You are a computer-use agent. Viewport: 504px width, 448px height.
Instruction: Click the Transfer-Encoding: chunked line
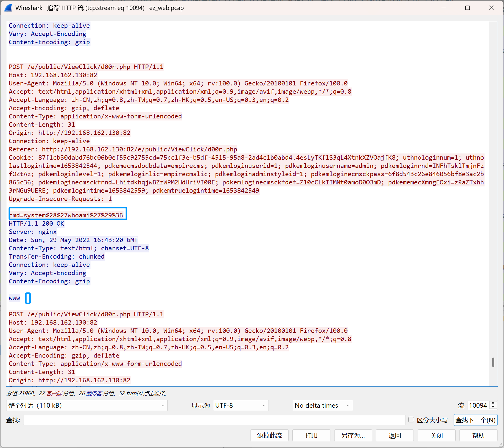coord(57,257)
